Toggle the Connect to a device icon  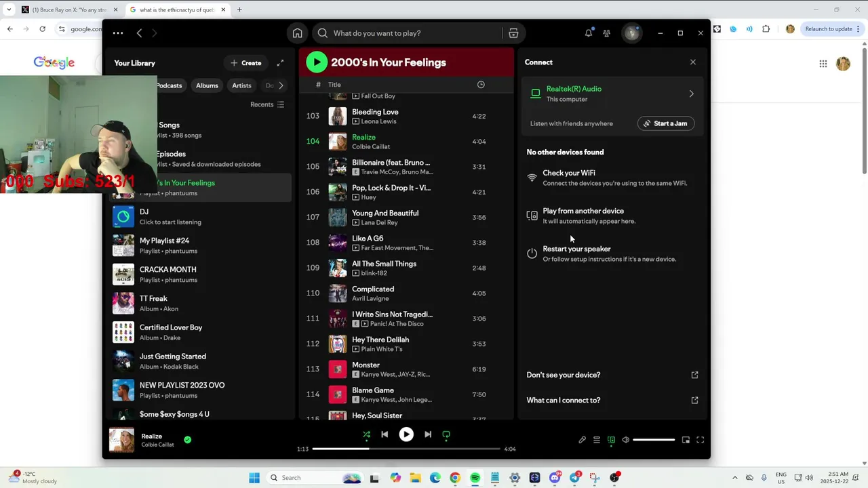pos(611,440)
